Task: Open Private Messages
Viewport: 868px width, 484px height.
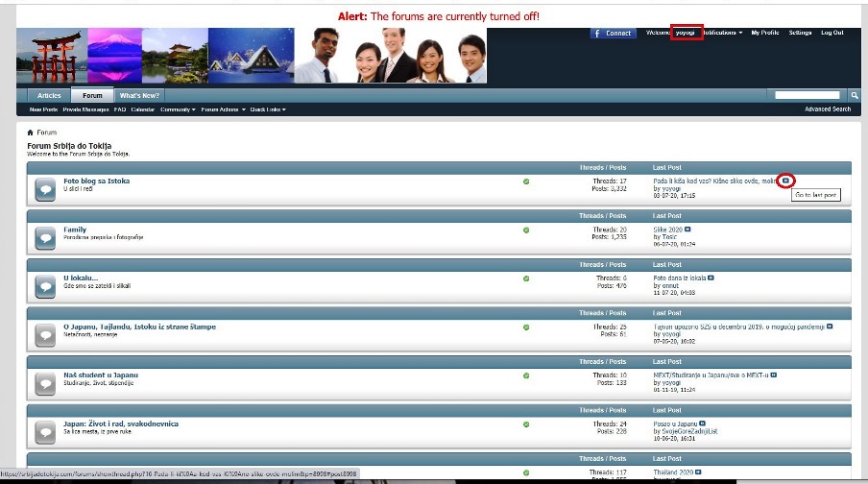Action: click(x=85, y=109)
